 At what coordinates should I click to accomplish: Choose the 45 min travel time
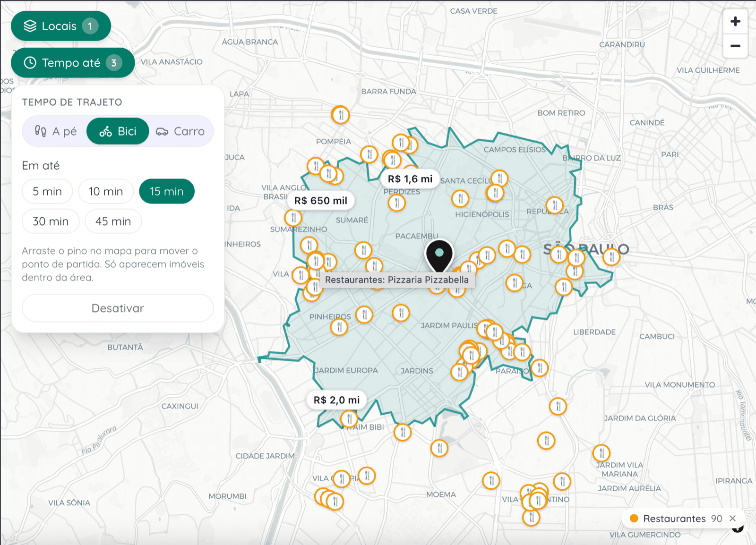tap(113, 221)
